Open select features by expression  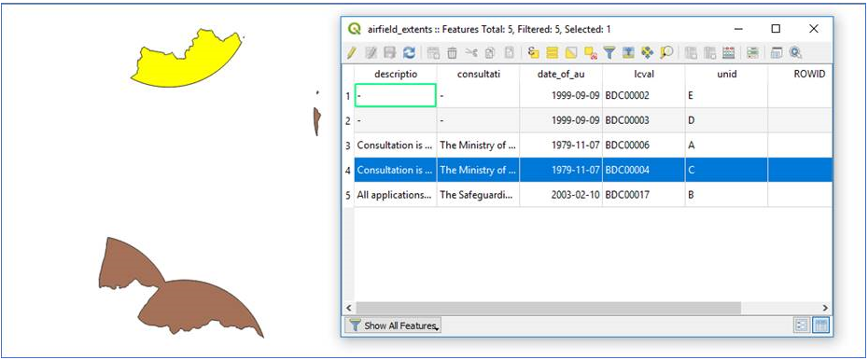[533, 52]
